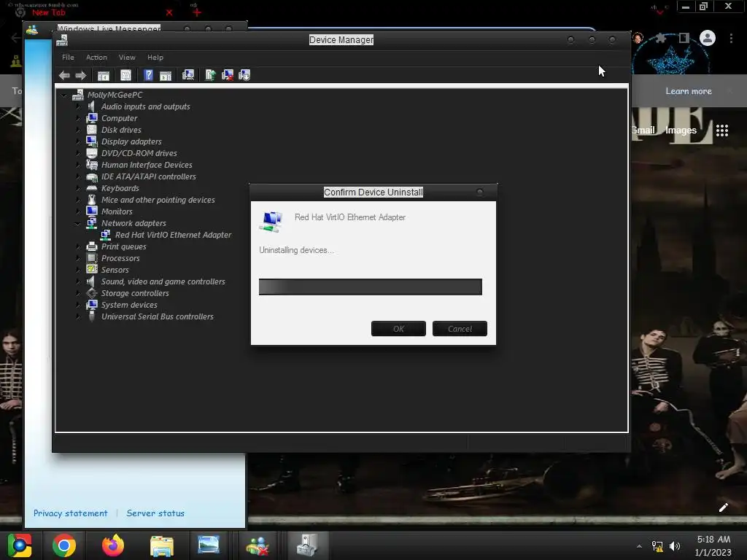Select the IDE ATA/ATAPI controllers icon
The width and height of the screenshot is (747, 560).
92,176
